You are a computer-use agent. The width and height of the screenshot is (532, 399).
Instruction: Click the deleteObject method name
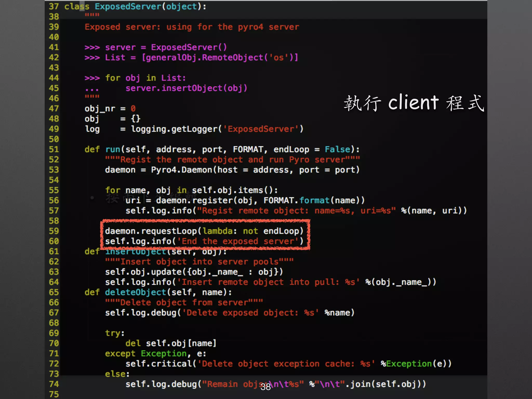coord(135,292)
